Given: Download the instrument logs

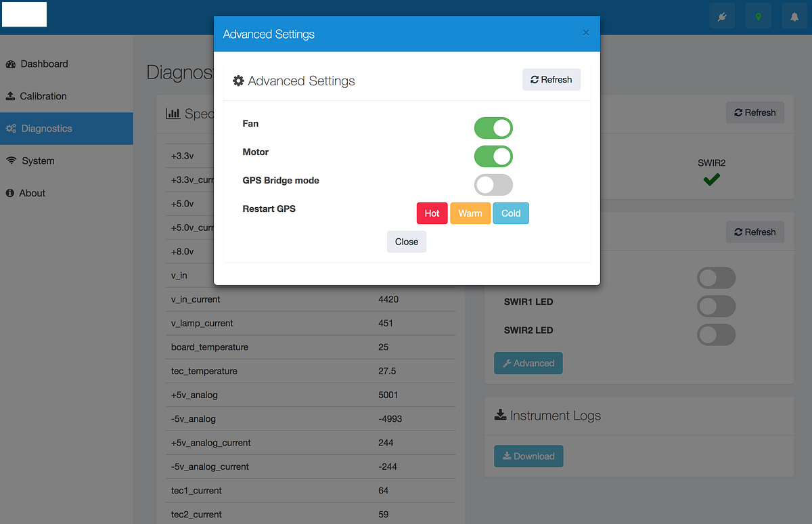Looking at the screenshot, I should [528, 456].
